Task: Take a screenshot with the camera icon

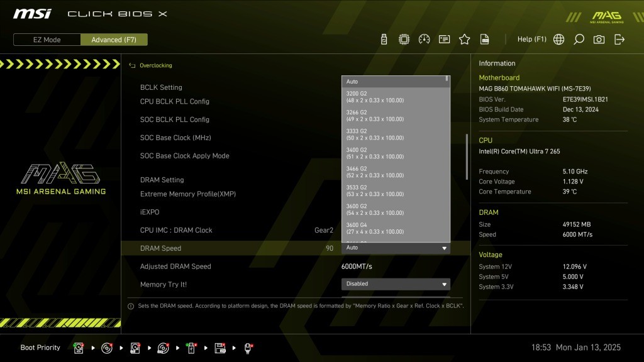Action: click(x=599, y=40)
